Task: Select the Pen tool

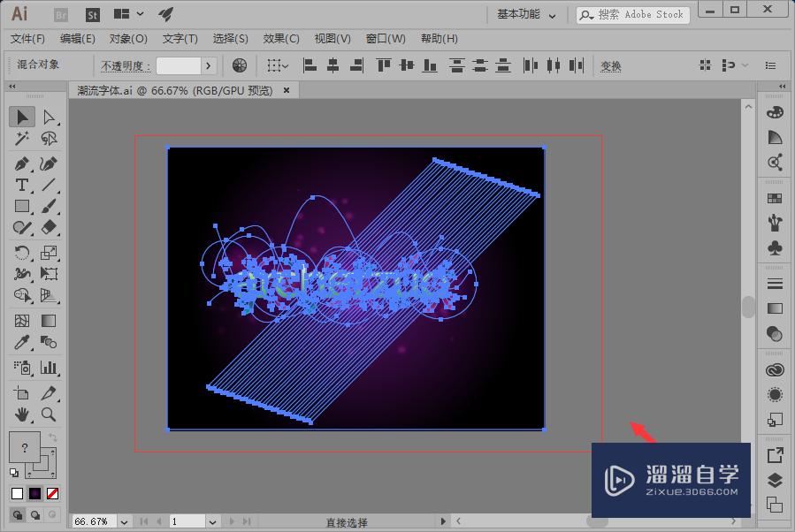Action: [x=22, y=163]
